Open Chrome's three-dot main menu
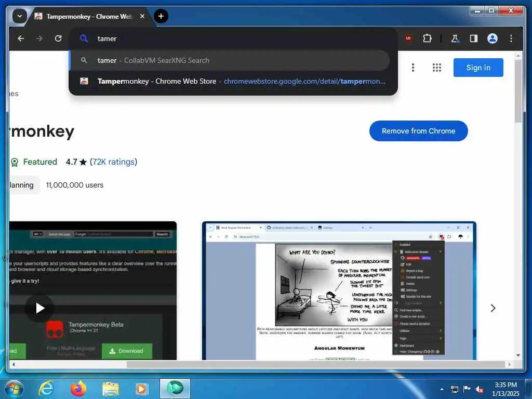The image size is (532, 399). click(511, 38)
